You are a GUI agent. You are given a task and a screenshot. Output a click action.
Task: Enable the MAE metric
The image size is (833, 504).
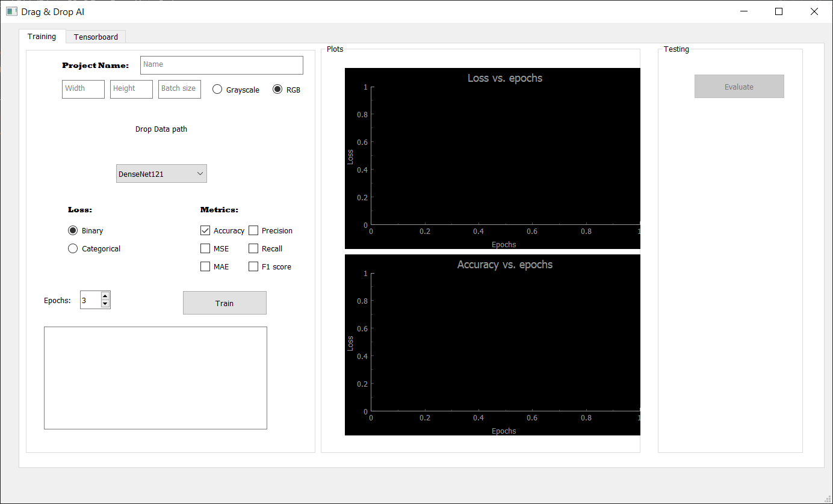[x=205, y=266]
